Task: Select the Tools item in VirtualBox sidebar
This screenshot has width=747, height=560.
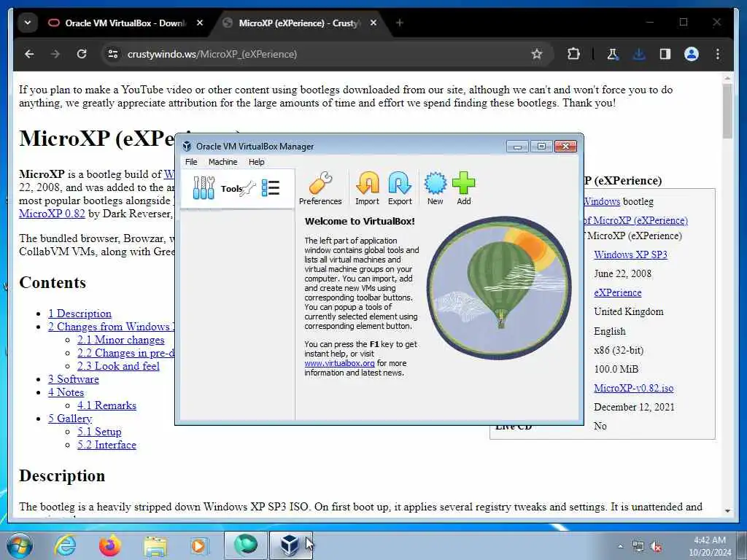Action: [237, 189]
